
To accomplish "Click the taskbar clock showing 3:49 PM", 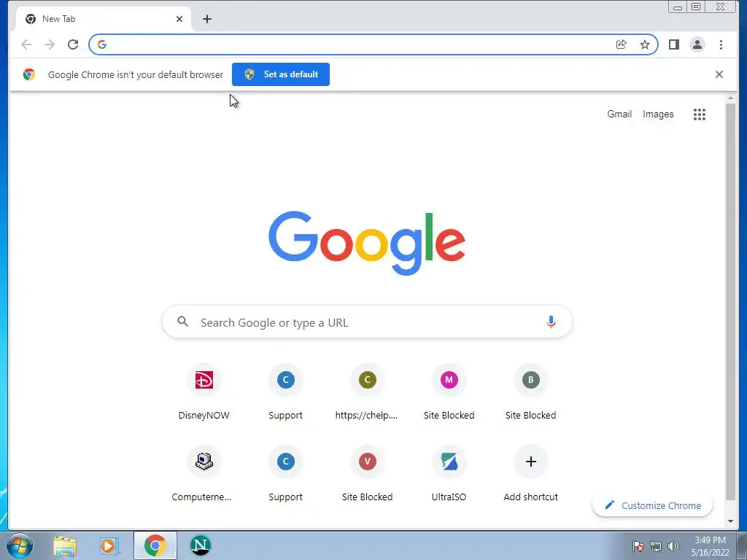I will pos(710,546).
